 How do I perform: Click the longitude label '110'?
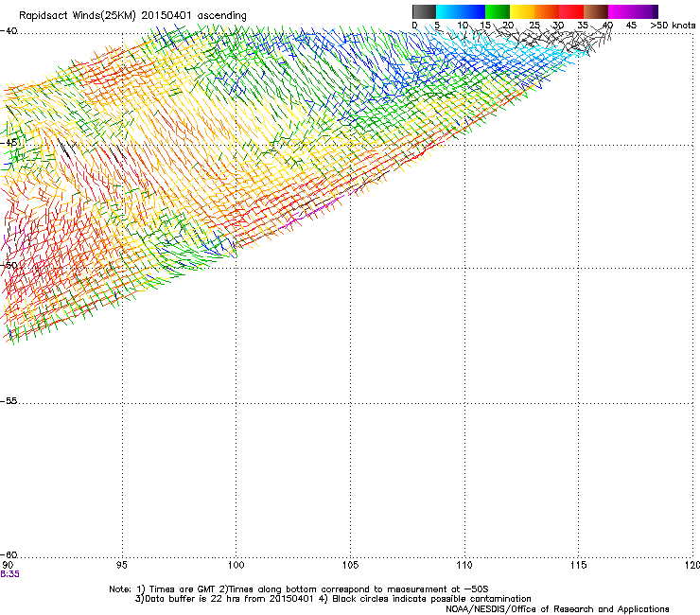[464, 566]
